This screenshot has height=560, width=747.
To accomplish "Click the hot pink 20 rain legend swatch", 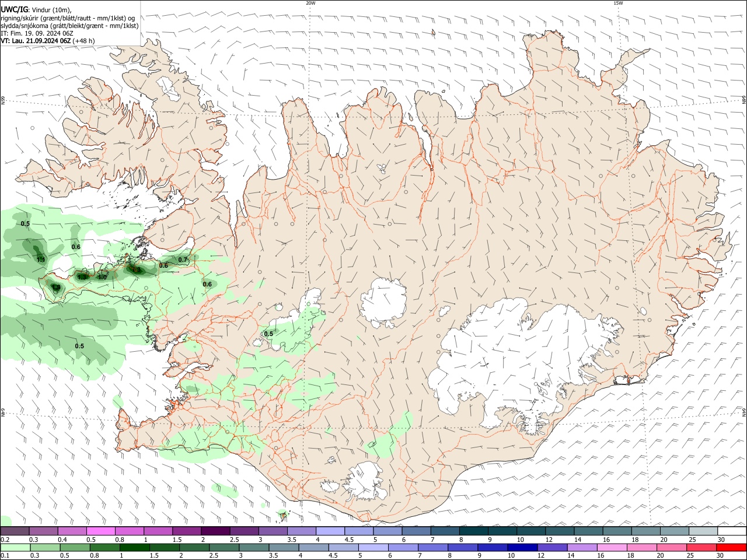I will tap(672, 547).
